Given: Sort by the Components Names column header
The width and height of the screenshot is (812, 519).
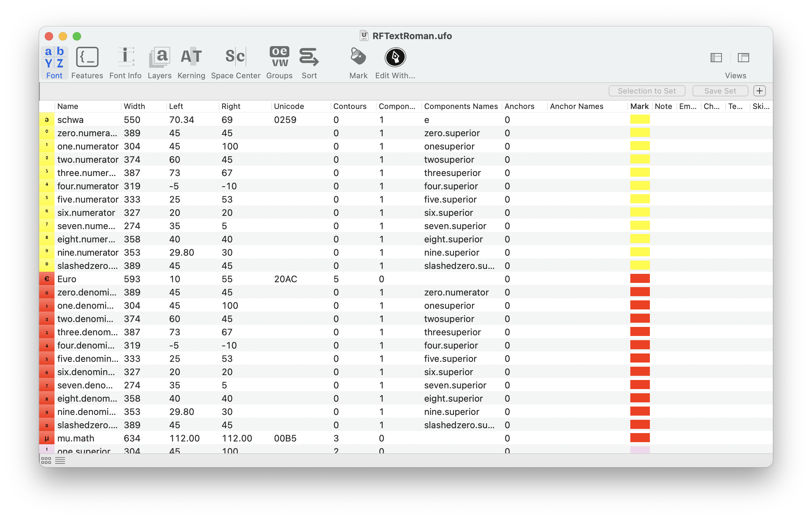Looking at the screenshot, I should click(x=461, y=106).
